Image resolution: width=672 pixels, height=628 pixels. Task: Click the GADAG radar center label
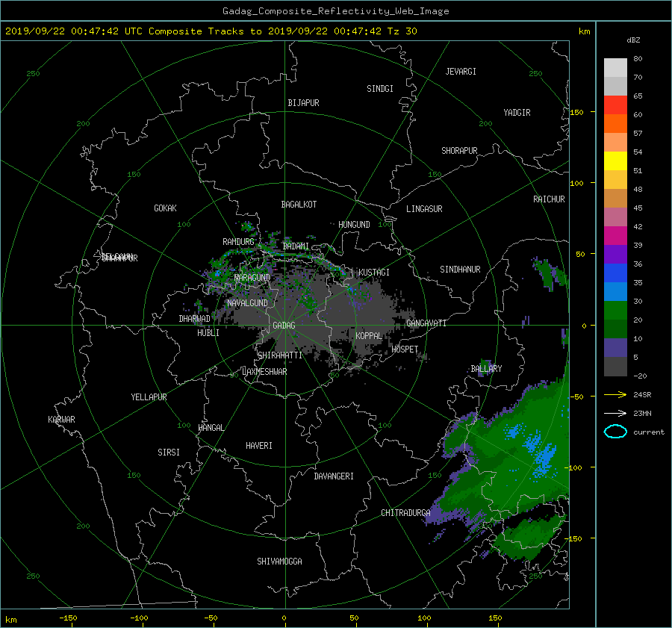(284, 326)
